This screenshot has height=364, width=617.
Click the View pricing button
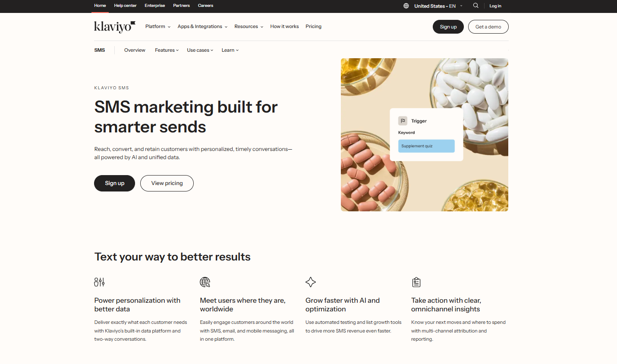pyautogui.click(x=167, y=183)
